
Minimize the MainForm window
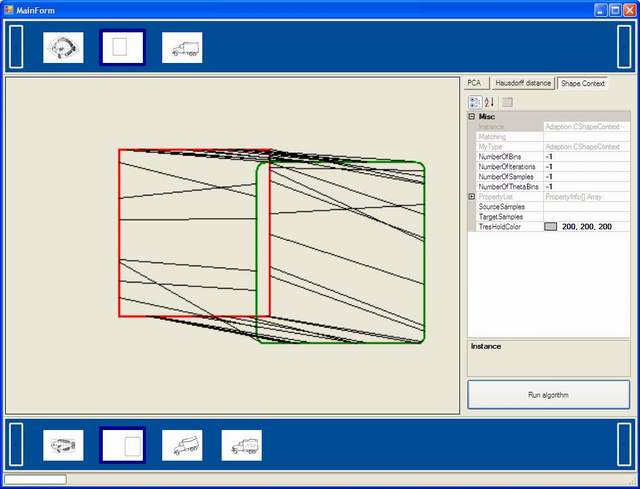tap(600, 10)
